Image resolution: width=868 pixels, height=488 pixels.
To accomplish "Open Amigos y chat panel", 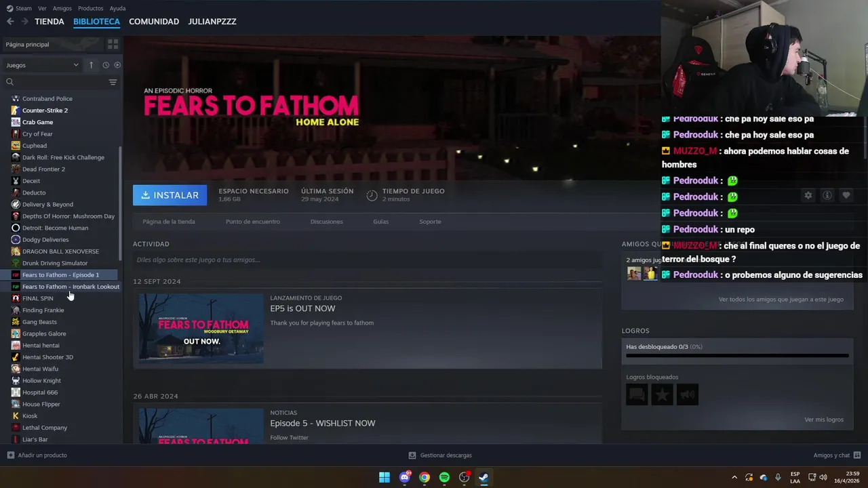I will (x=837, y=455).
